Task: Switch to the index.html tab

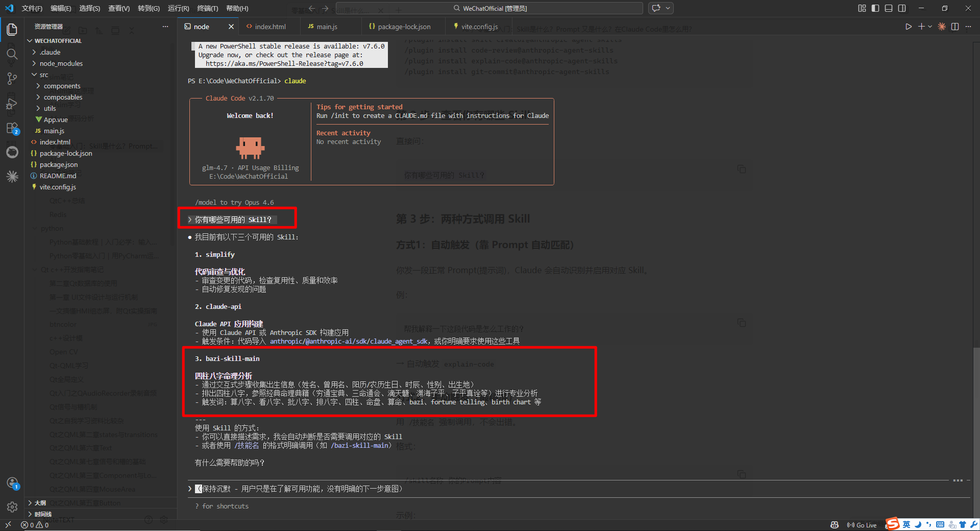Action: [x=270, y=27]
